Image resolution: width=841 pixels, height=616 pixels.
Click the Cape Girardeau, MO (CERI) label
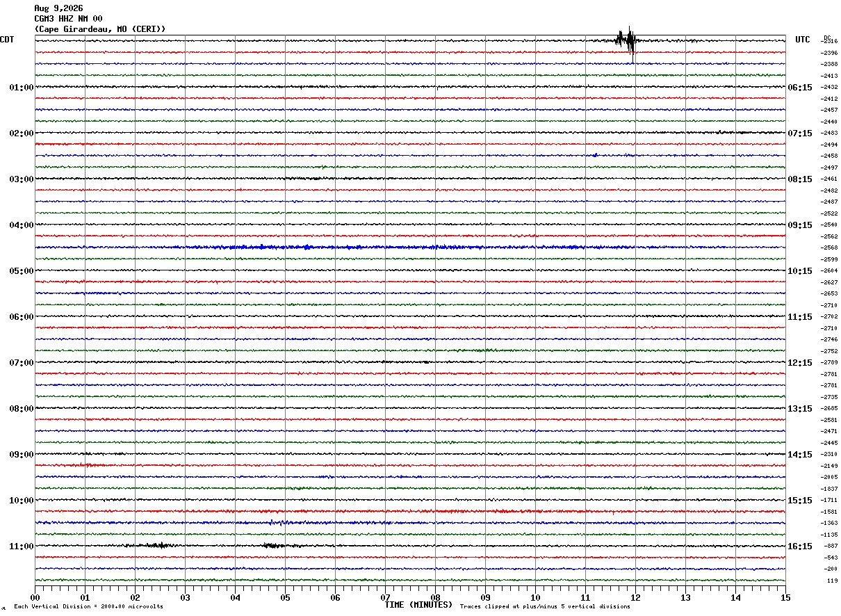point(100,29)
